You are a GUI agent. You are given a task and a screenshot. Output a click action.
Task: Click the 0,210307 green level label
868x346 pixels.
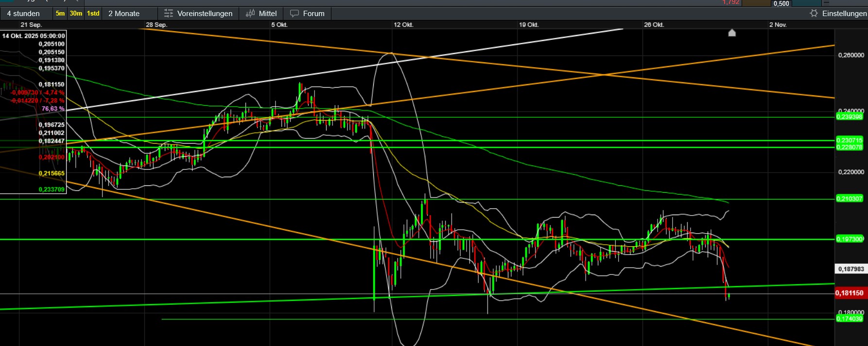coord(849,199)
